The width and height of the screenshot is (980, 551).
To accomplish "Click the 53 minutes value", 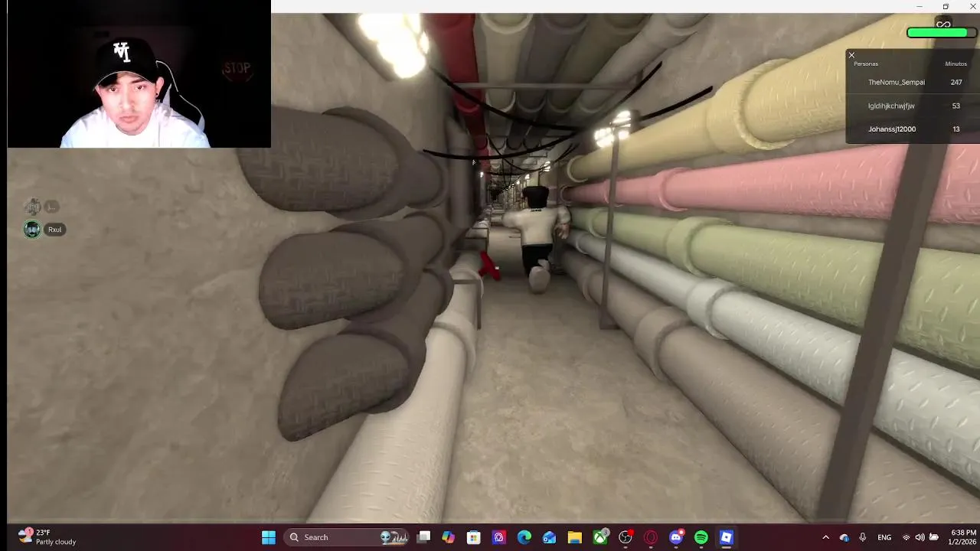I will 955,106.
